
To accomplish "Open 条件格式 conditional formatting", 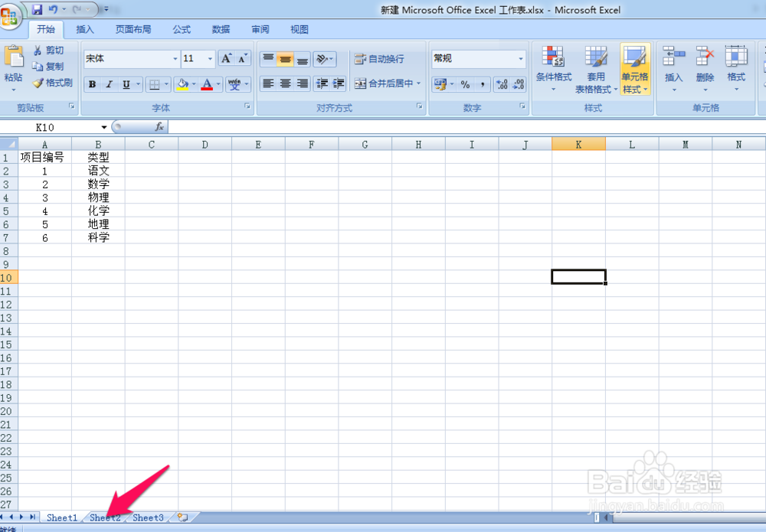I will tap(554, 69).
